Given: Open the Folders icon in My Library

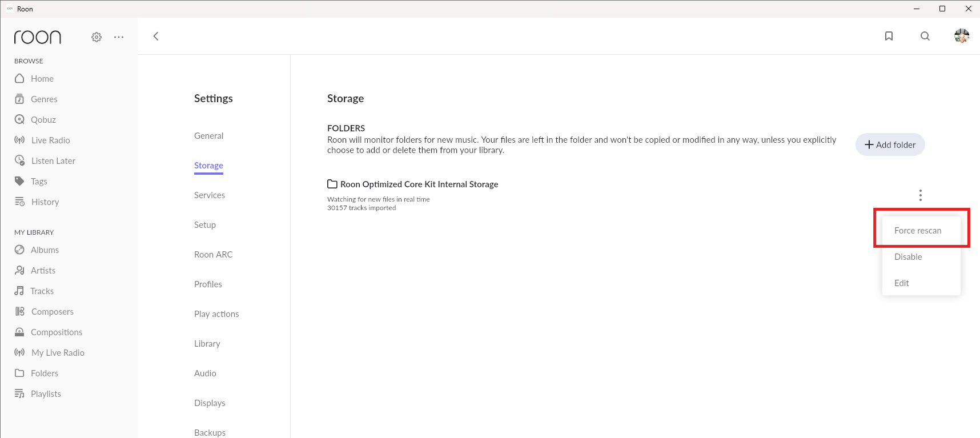Looking at the screenshot, I should (x=19, y=373).
